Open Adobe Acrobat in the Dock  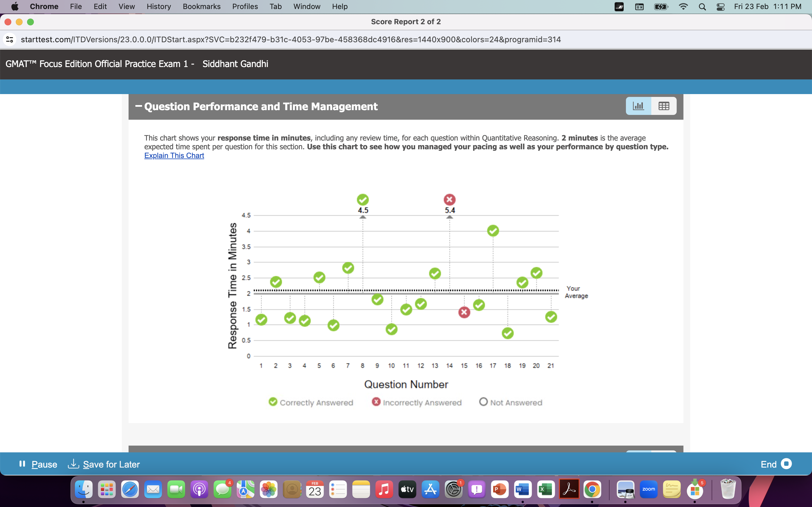point(569,490)
